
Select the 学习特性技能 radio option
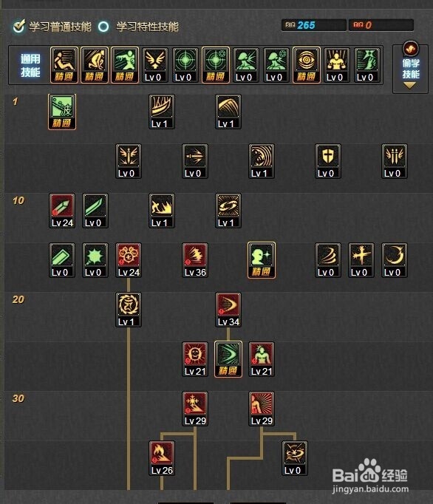pyautogui.click(x=103, y=27)
